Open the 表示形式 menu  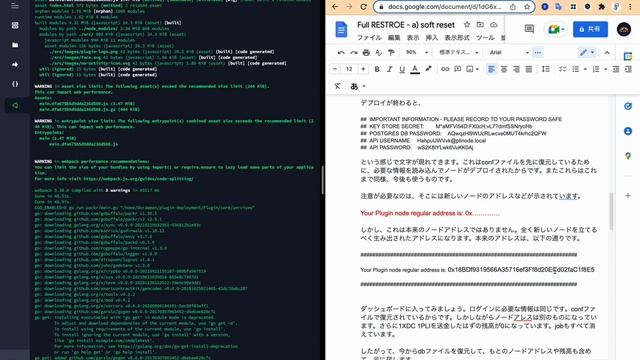[x=457, y=38]
